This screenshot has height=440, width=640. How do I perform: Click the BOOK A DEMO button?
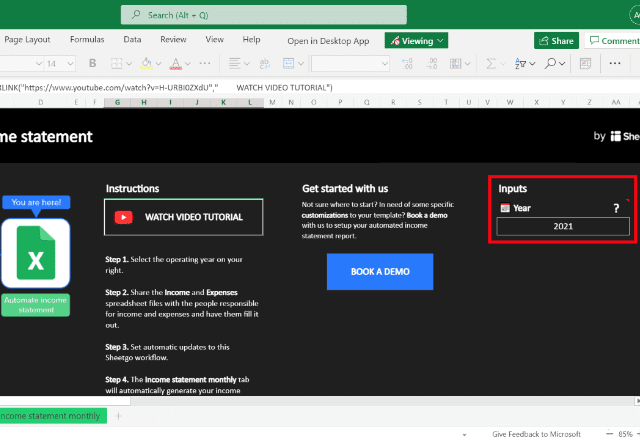(380, 271)
